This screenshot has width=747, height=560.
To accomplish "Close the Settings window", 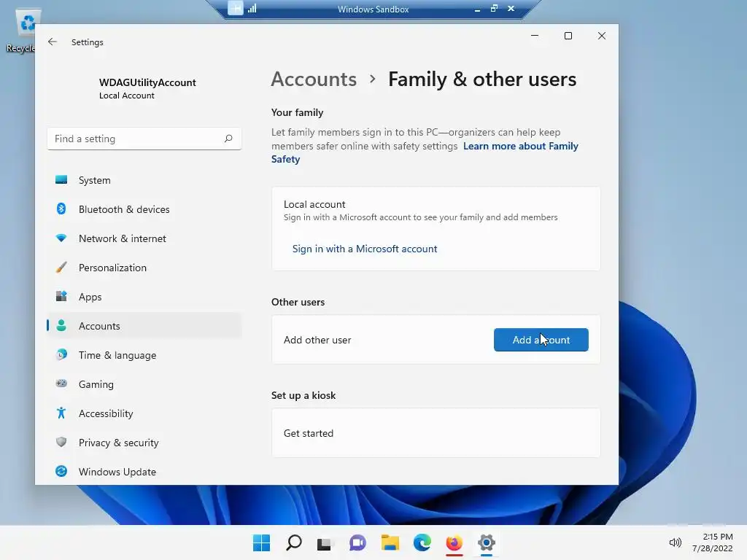I will [x=602, y=36].
